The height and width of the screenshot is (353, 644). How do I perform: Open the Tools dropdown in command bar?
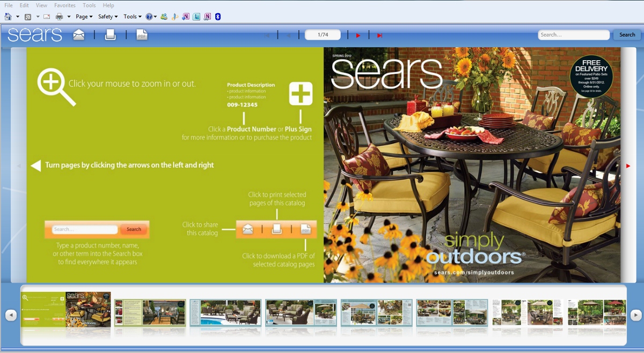pos(133,17)
